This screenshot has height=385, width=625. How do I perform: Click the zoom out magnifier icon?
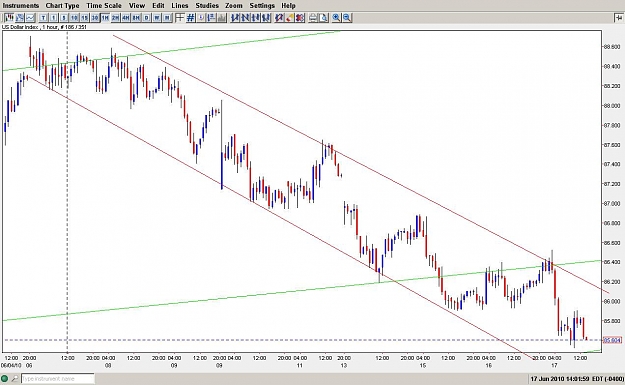click(x=347, y=18)
